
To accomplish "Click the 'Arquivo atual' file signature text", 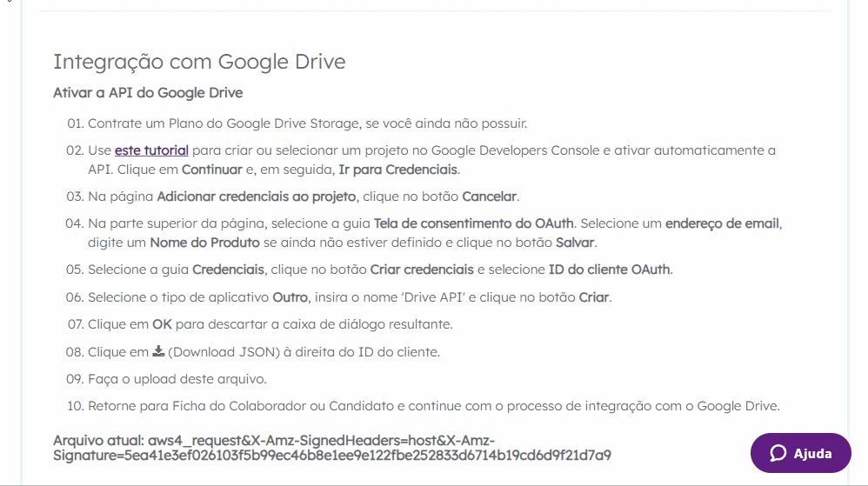I will 332,448.
